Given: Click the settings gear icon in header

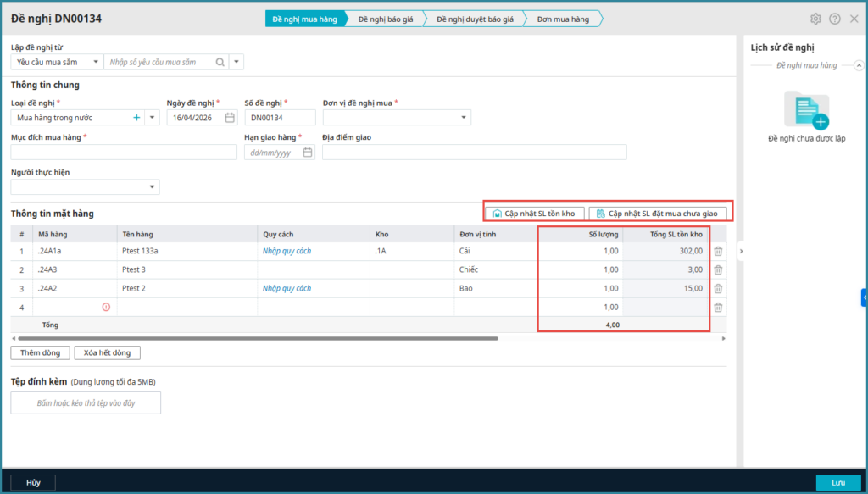Looking at the screenshot, I should pyautogui.click(x=815, y=19).
